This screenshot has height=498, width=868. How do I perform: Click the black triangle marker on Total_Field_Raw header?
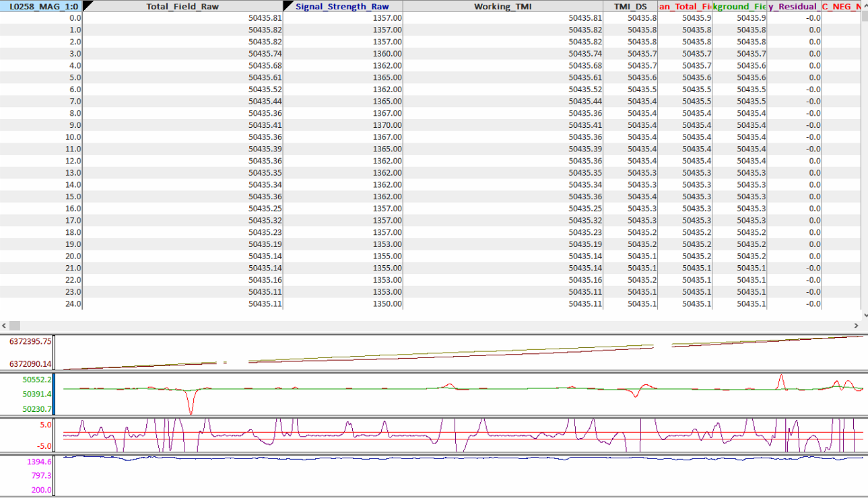pyautogui.click(x=87, y=5)
